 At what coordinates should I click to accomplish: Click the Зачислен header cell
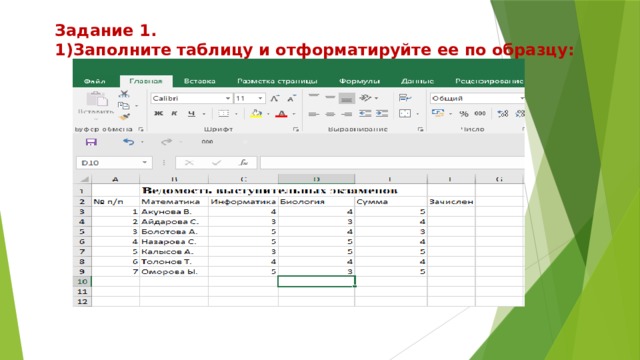pos(451,202)
